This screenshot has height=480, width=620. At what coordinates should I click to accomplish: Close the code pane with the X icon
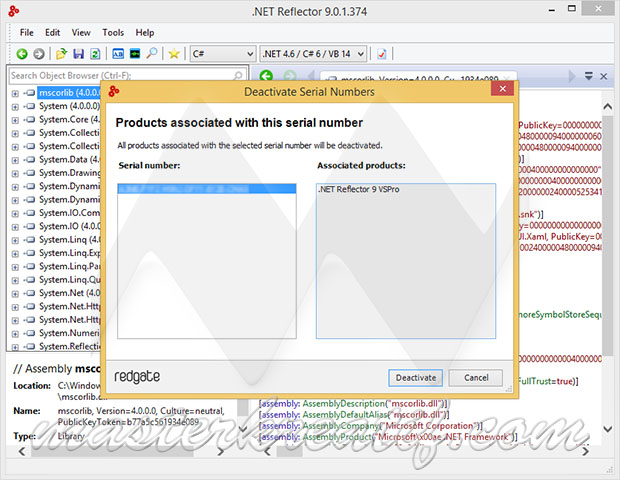click(603, 76)
